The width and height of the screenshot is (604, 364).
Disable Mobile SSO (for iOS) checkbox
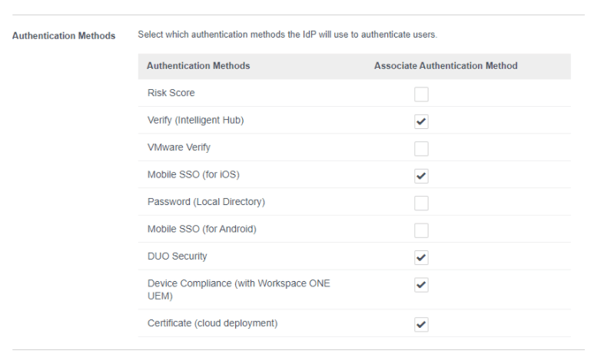[421, 176]
